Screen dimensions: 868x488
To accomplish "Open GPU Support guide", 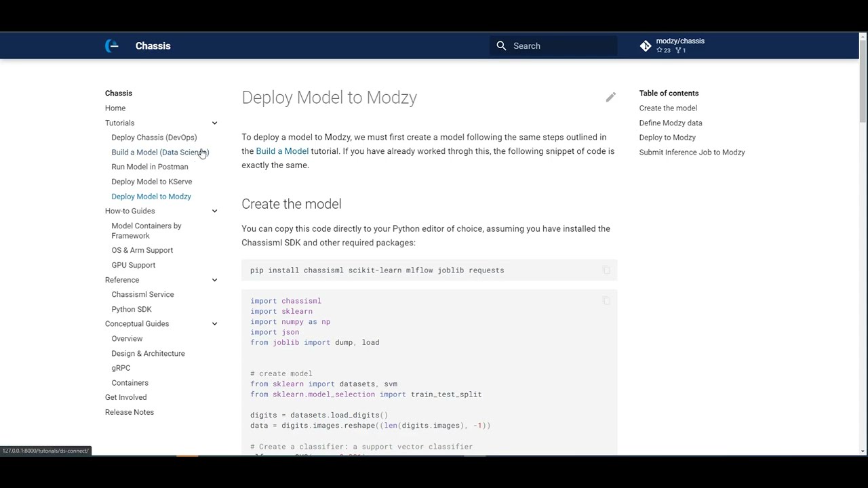I will (134, 266).
